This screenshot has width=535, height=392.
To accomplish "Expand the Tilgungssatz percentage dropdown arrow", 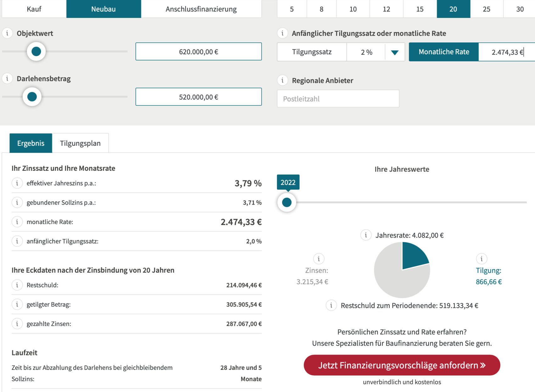I will click(x=395, y=52).
